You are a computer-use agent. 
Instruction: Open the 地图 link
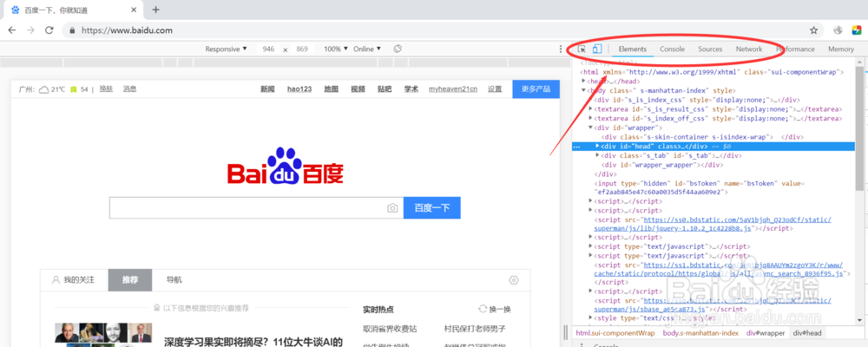(331, 89)
